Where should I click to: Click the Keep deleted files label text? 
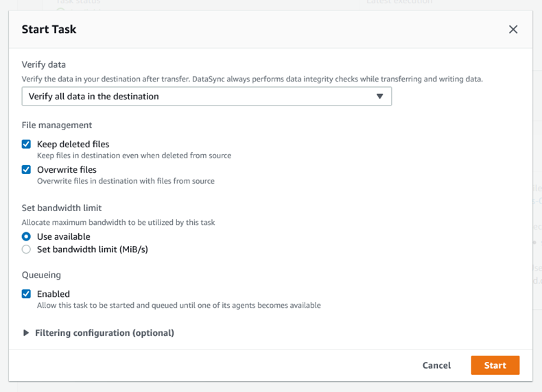tap(73, 144)
